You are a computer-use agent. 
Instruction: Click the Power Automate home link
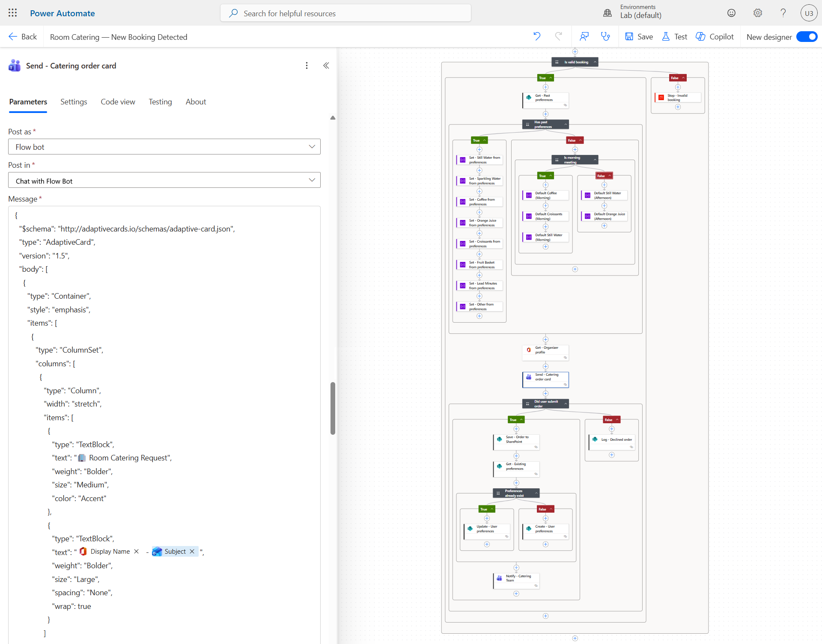[63, 13]
